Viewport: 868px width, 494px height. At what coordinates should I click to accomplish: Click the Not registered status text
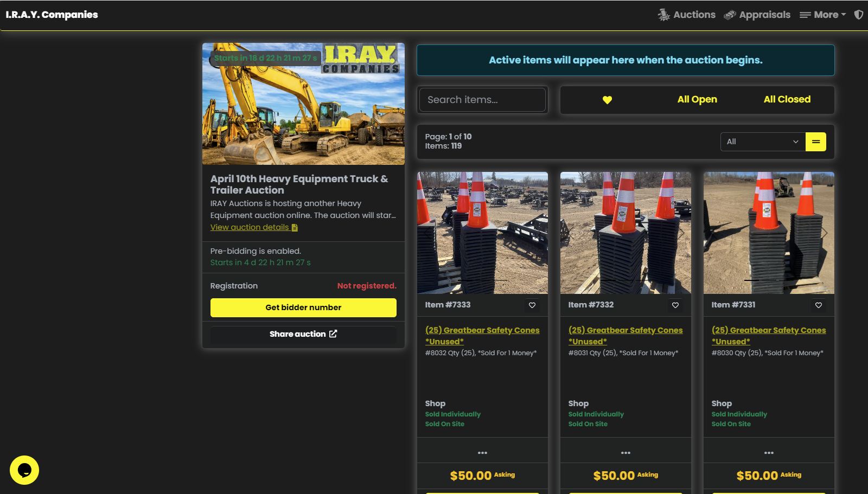(367, 286)
